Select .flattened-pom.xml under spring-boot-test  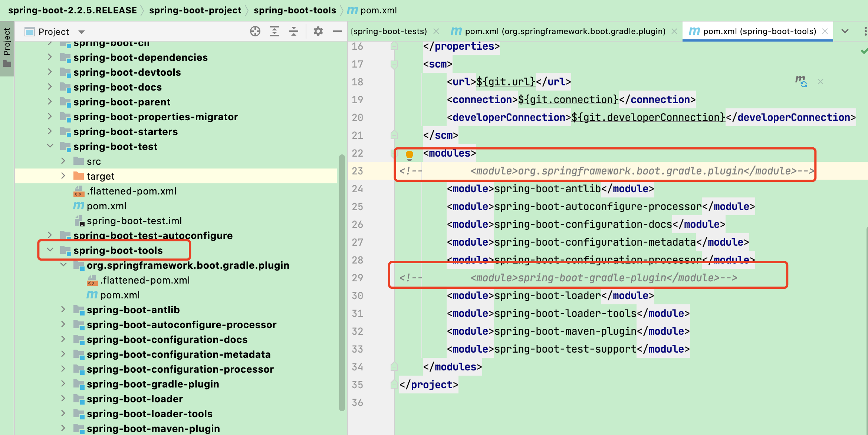click(131, 191)
